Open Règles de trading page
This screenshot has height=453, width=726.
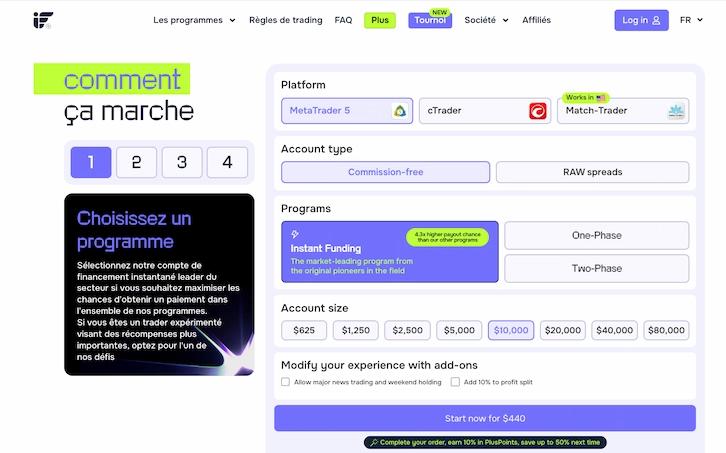(286, 20)
